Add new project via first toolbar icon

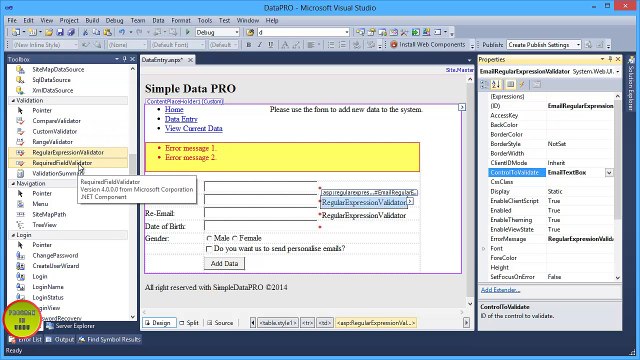15,32
